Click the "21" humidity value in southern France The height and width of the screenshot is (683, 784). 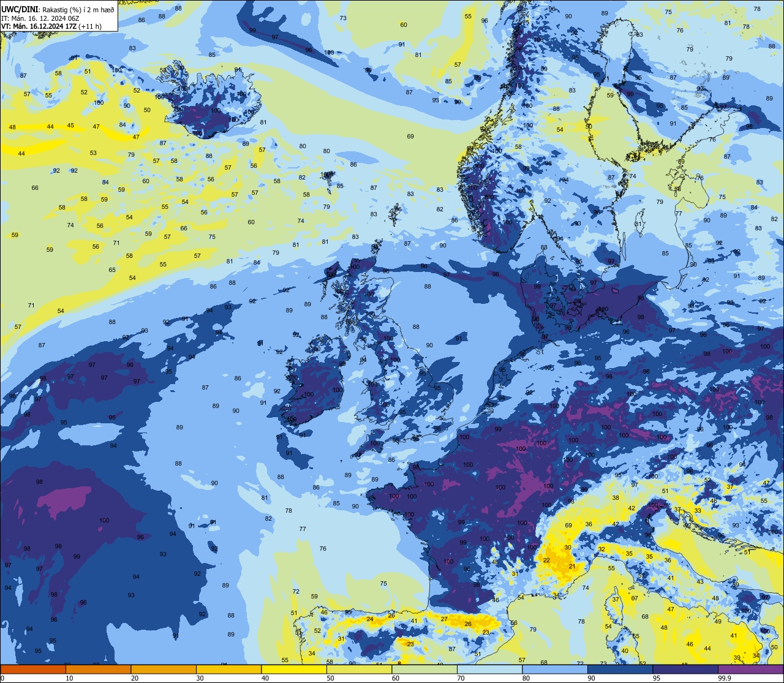pyautogui.click(x=572, y=566)
